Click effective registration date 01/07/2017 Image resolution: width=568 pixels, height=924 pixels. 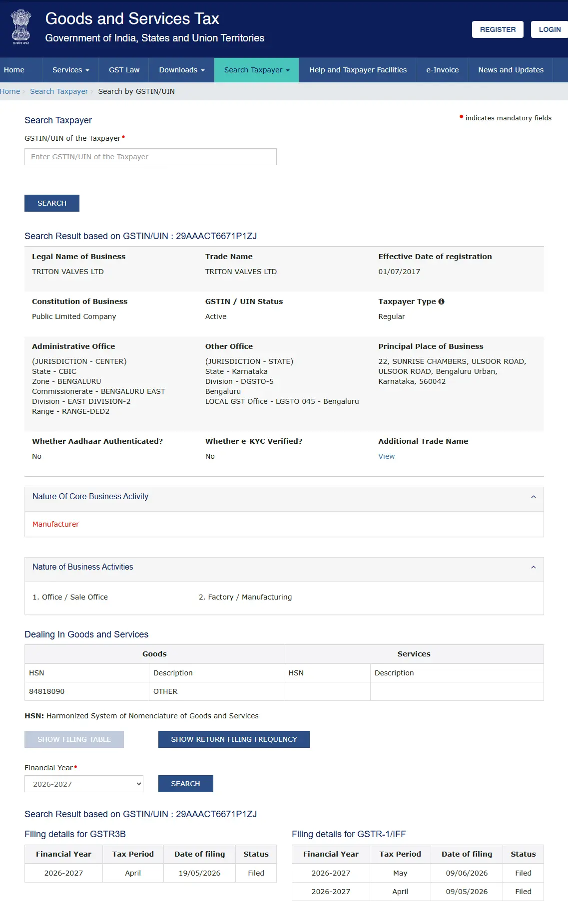[x=399, y=272]
